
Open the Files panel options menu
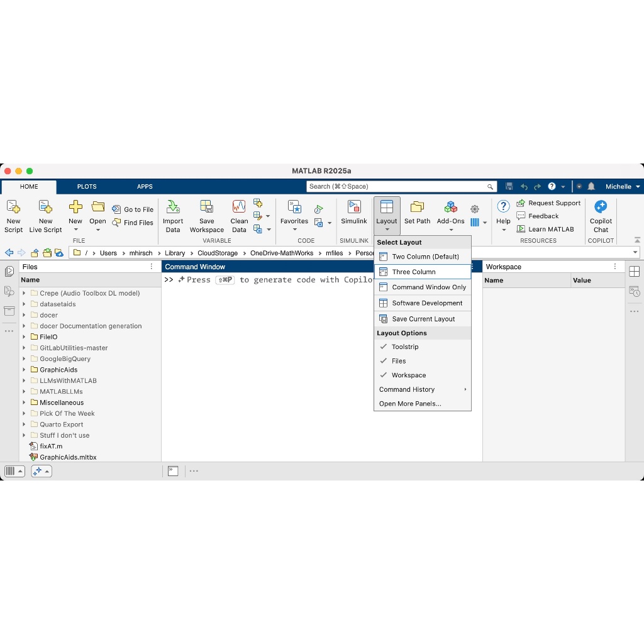click(x=152, y=267)
